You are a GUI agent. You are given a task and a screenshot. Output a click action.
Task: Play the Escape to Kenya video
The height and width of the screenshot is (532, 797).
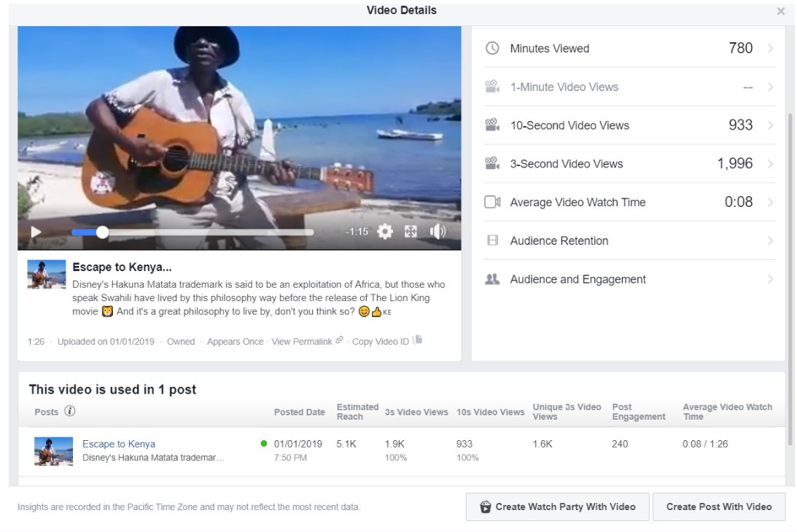pyautogui.click(x=36, y=232)
